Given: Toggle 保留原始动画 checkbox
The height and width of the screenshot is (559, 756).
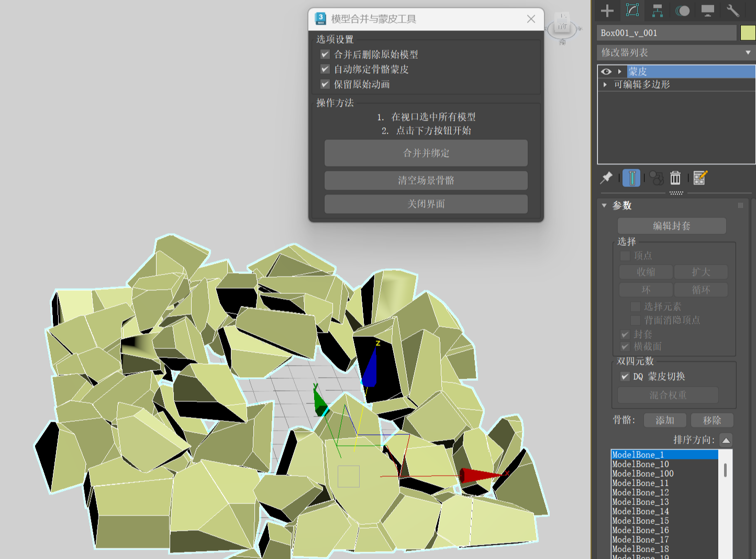Looking at the screenshot, I should click(325, 84).
